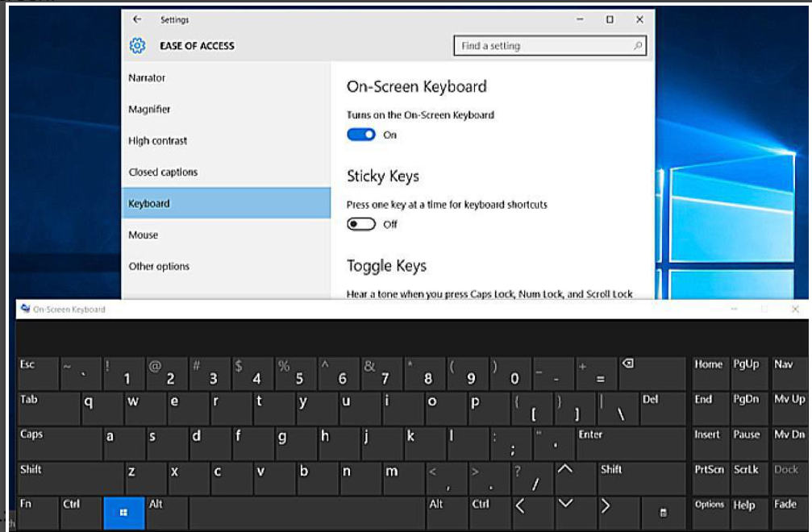Click the Ease of Access gear icon
Viewport: 812px width, 532px height.
coord(138,46)
